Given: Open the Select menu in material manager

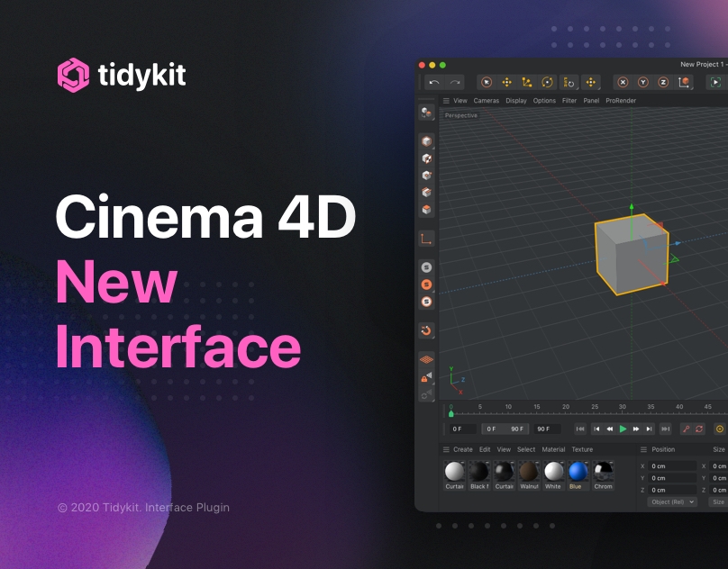Looking at the screenshot, I should click(x=526, y=450).
